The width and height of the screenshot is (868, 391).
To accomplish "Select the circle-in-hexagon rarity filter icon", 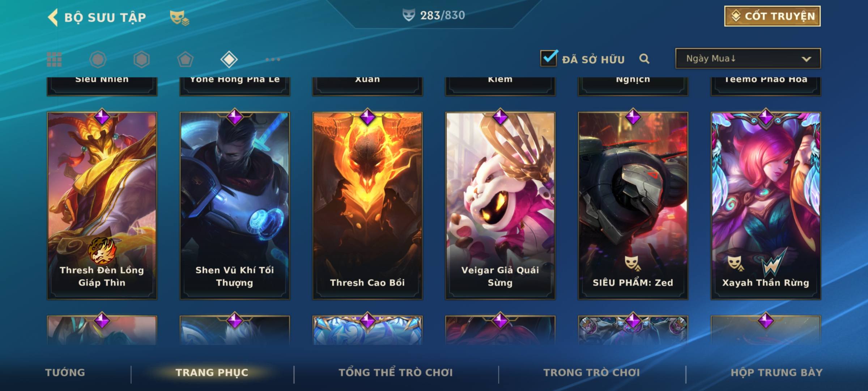I will point(98,59).
